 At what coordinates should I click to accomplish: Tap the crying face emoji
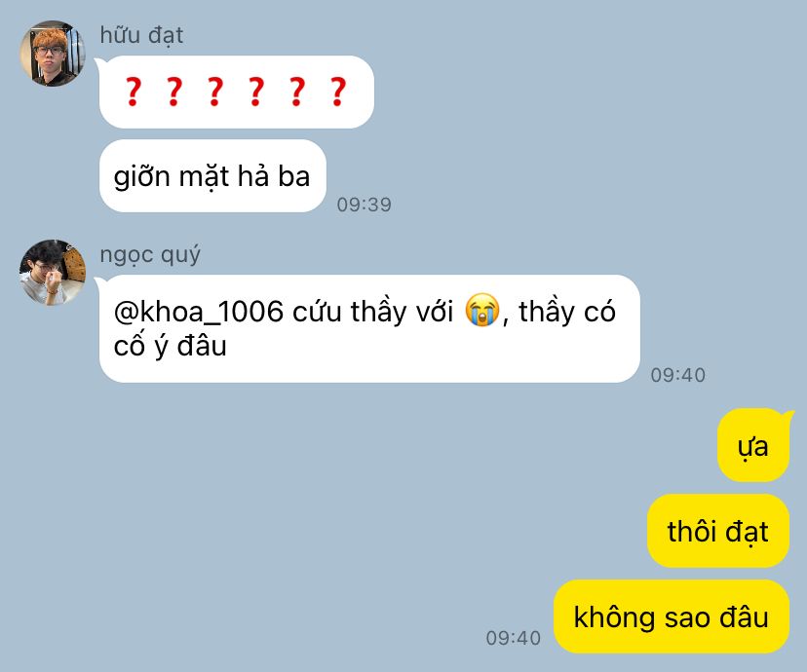(x=482, y=310)
